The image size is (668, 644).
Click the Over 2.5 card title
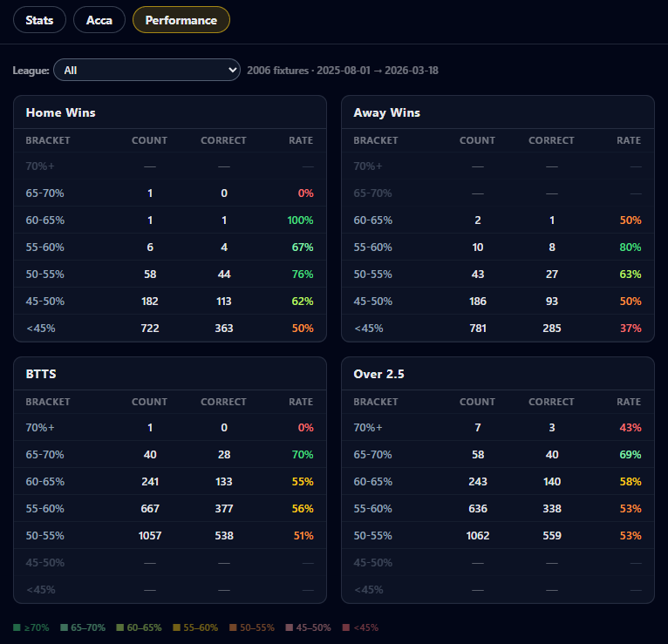(378, 374)
